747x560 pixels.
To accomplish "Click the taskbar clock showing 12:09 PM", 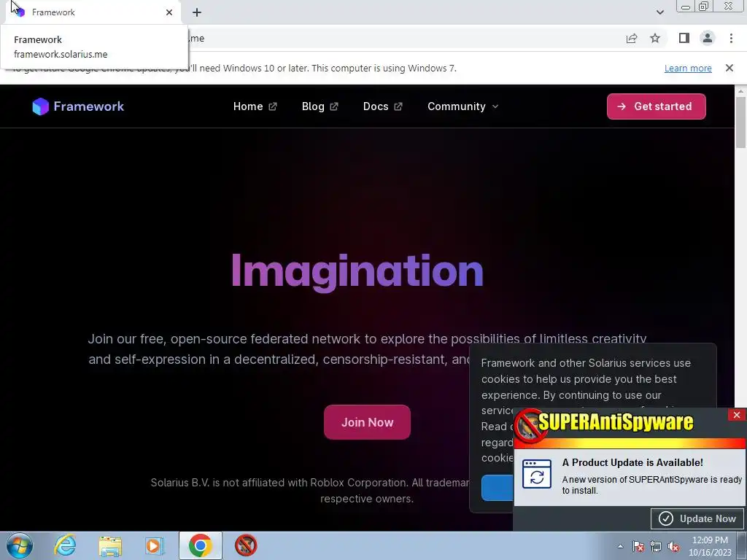I will (x=710, y=546).
